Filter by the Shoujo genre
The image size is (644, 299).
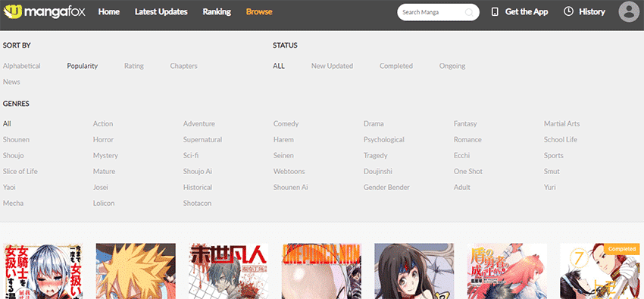pyautogui.click(x=13, y=155)
